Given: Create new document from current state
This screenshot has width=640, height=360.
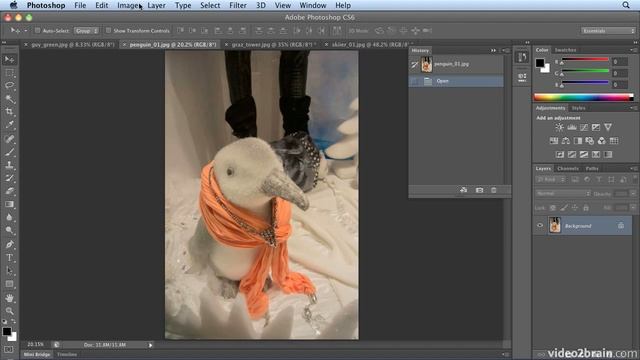Looking at the screenshot, I should click(464, 190).
